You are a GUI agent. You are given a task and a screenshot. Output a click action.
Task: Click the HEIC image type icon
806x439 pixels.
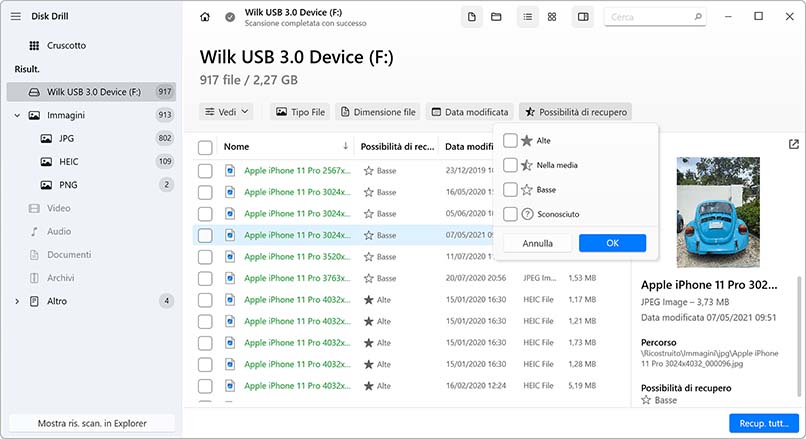(x=46, y=162)
